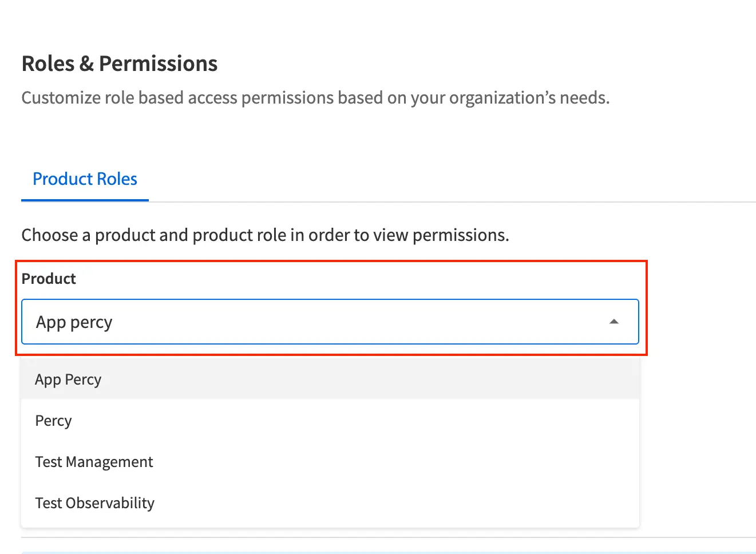Select Test Management from dropdown list
The height and width of the screenshot is (554, 756).
click(94, 462)
